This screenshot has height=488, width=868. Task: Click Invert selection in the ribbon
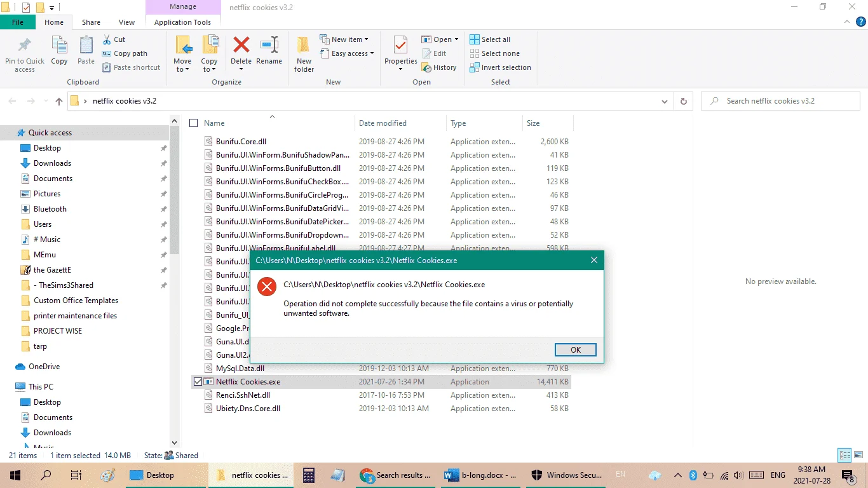click(501, 67)
